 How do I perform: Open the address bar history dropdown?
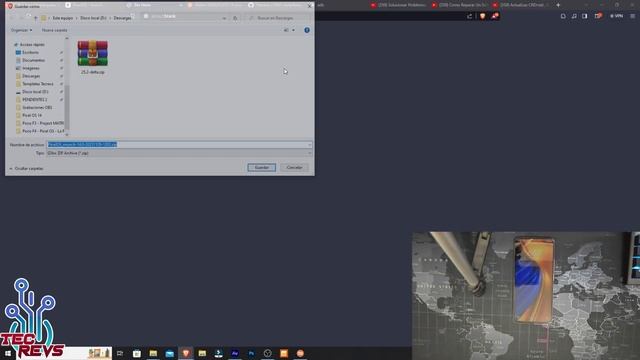224,18
